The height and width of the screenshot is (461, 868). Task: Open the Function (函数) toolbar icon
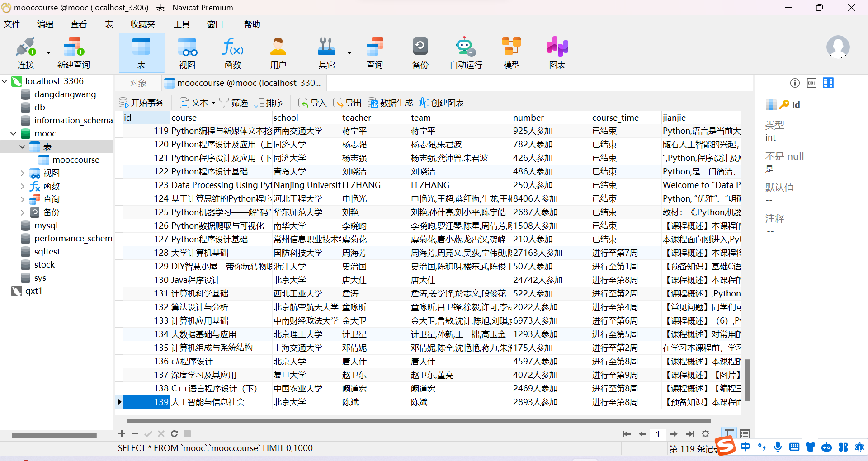pos(233,53)
